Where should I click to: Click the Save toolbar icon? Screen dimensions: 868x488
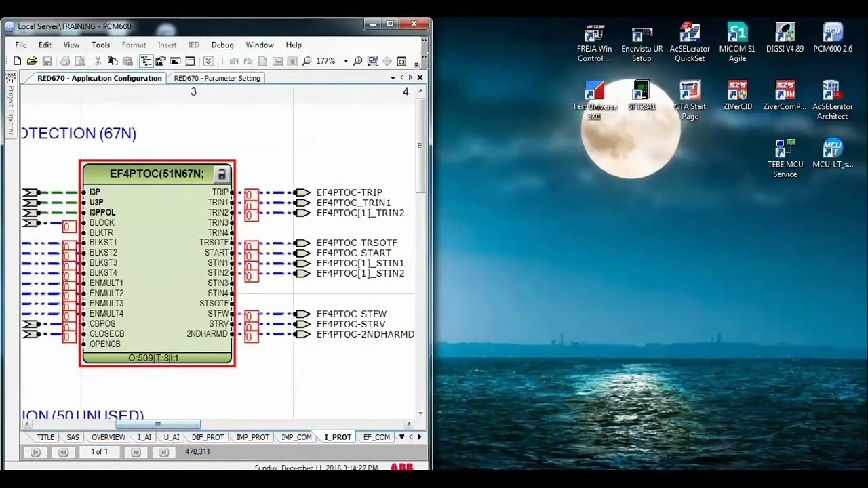(46, 61)
